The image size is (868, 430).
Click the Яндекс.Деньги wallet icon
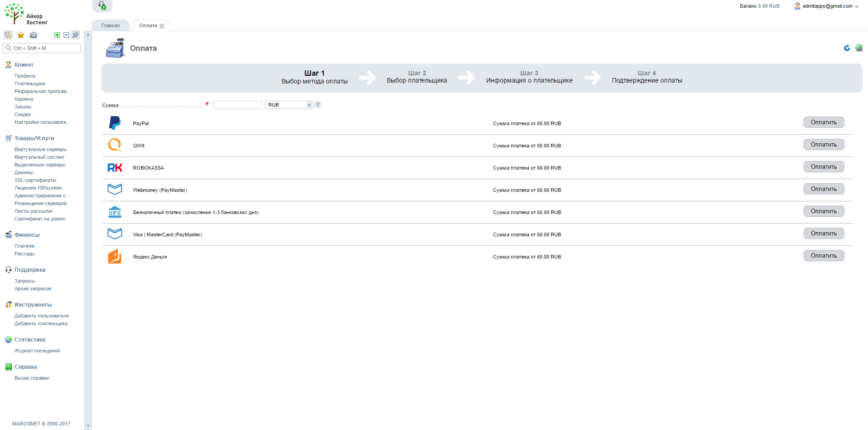click(115, 256)
